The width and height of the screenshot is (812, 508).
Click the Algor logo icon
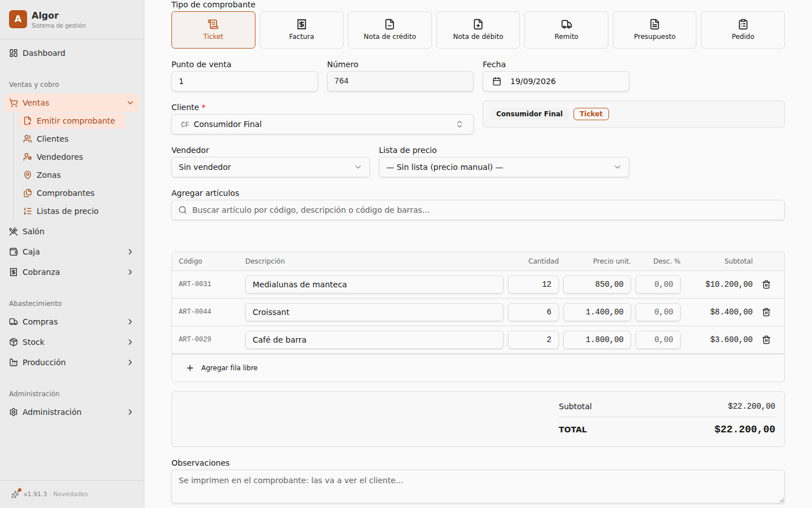[x=18, y=19]
